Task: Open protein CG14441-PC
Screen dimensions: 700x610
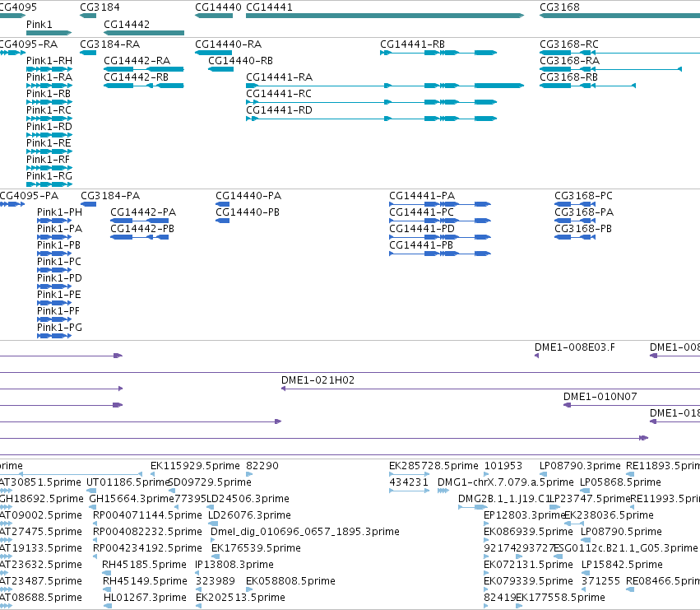Action: (x=421, y=212)
